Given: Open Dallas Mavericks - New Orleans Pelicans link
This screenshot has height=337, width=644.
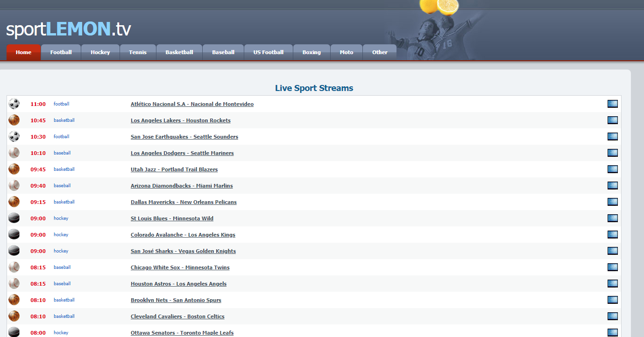Looking at the screenshot, I should click(x=184, y=202).
